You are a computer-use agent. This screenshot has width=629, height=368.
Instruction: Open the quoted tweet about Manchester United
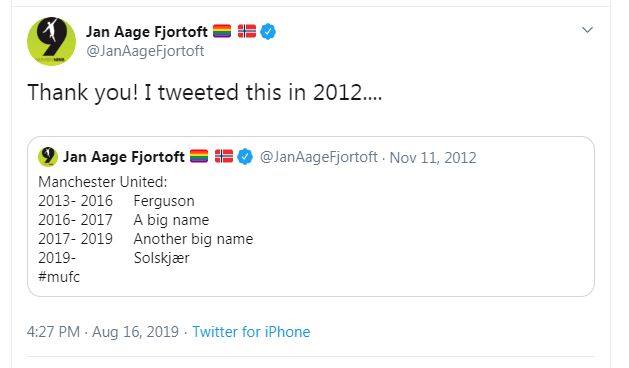(311, 217)
